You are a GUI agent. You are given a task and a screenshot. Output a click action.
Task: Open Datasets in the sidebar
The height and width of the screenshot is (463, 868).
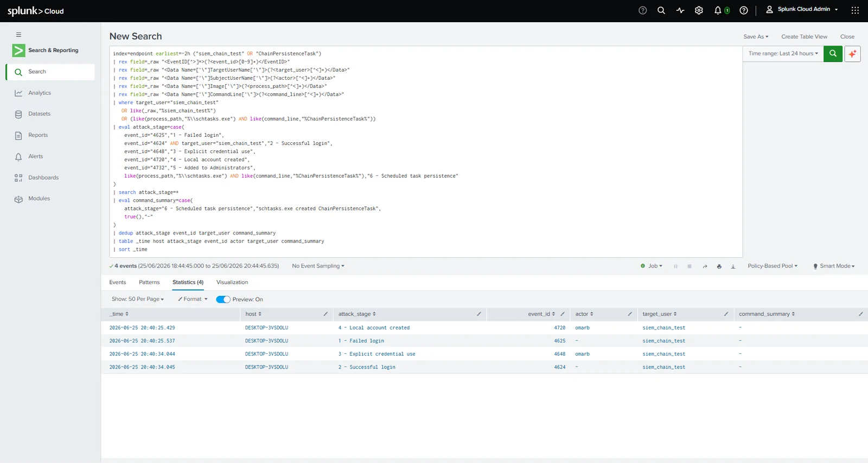(x=50, y=114)
